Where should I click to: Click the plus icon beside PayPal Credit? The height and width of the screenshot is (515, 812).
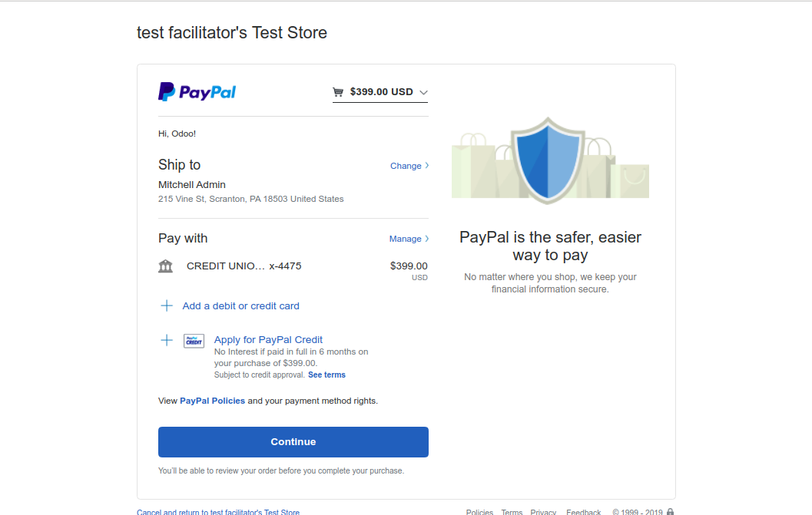[166, 340]
